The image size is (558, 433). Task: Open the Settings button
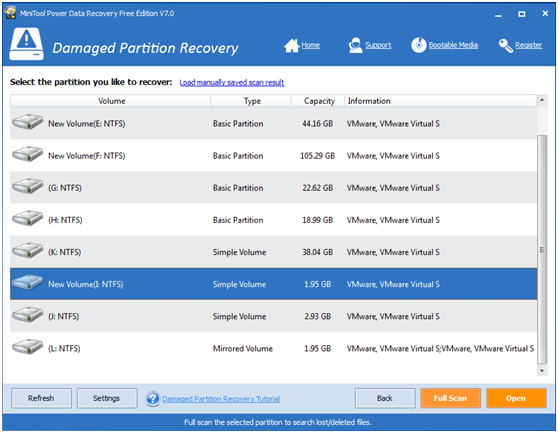[107, 398]
